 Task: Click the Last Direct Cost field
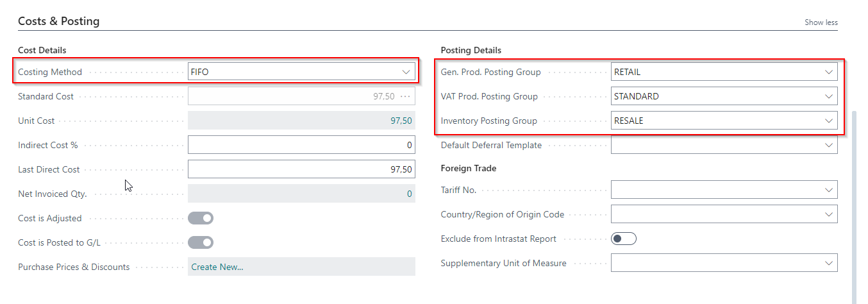tap(301, 169)
